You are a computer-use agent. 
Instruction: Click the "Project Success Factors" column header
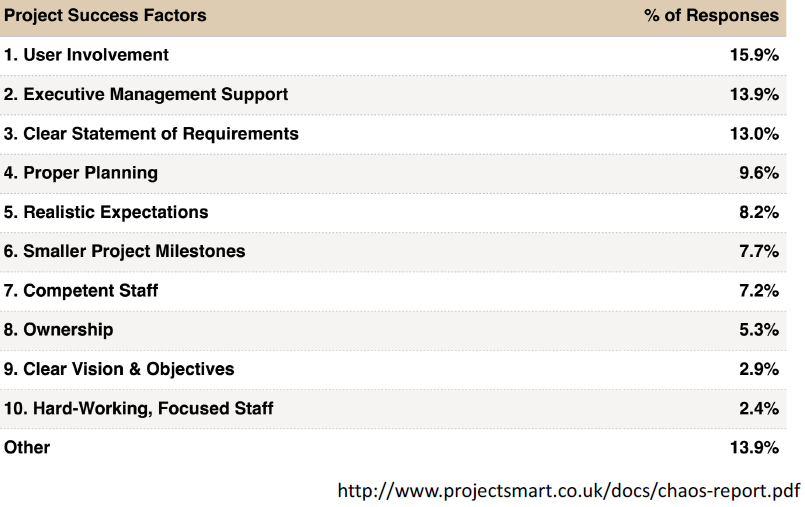coord(105,16)
